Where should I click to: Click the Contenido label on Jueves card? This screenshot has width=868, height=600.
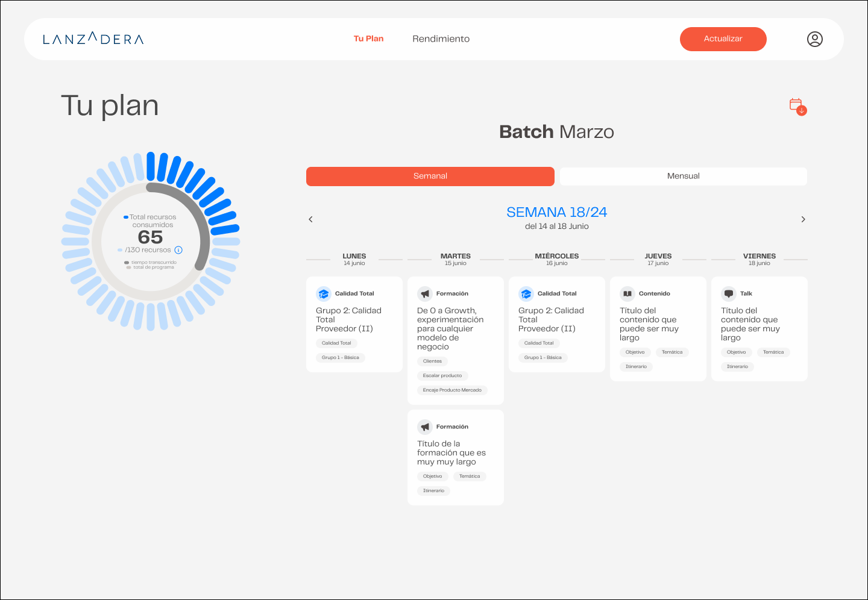pos(655,294)
